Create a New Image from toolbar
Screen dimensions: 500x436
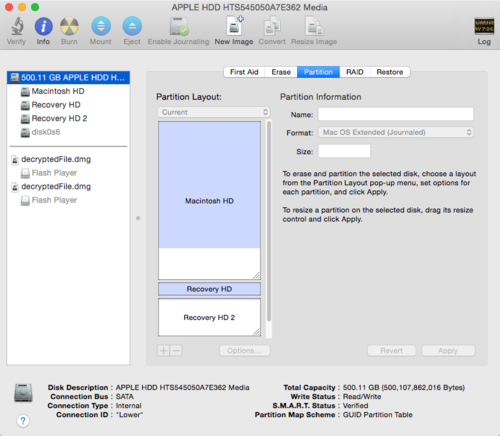coord(234,26)
